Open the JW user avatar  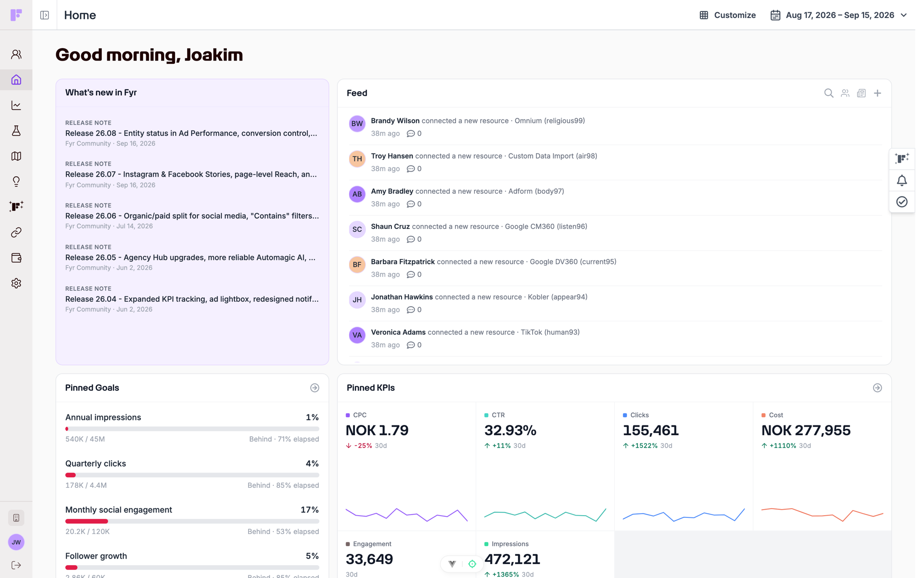point(16,542)
